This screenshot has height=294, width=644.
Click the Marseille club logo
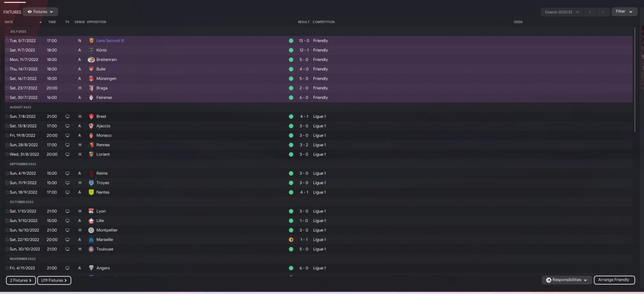(x=91, y=240)
